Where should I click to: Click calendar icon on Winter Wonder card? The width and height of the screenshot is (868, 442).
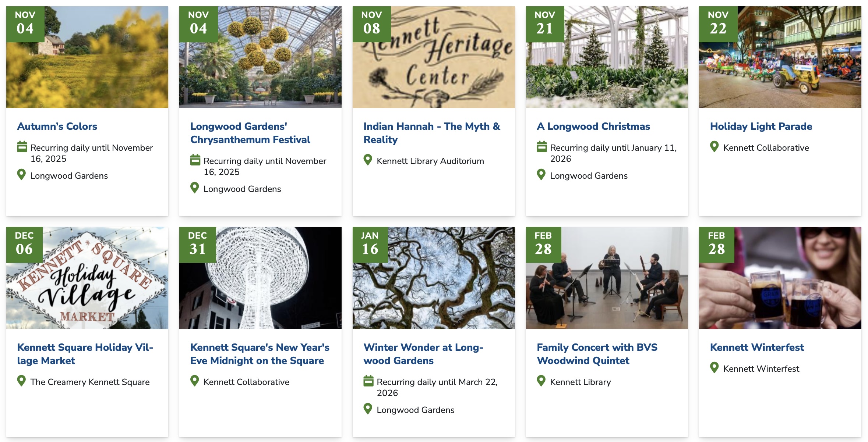click(368, 381)
